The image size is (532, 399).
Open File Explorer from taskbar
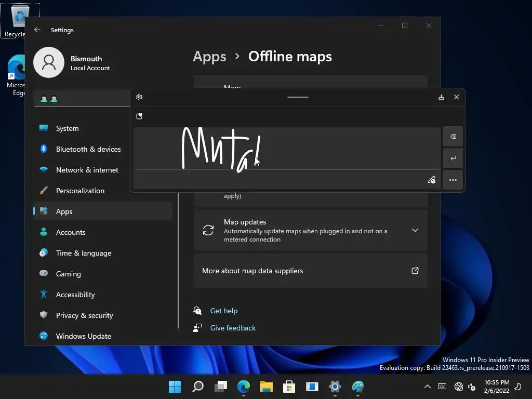pyautogui.click(x=267, y=387)
